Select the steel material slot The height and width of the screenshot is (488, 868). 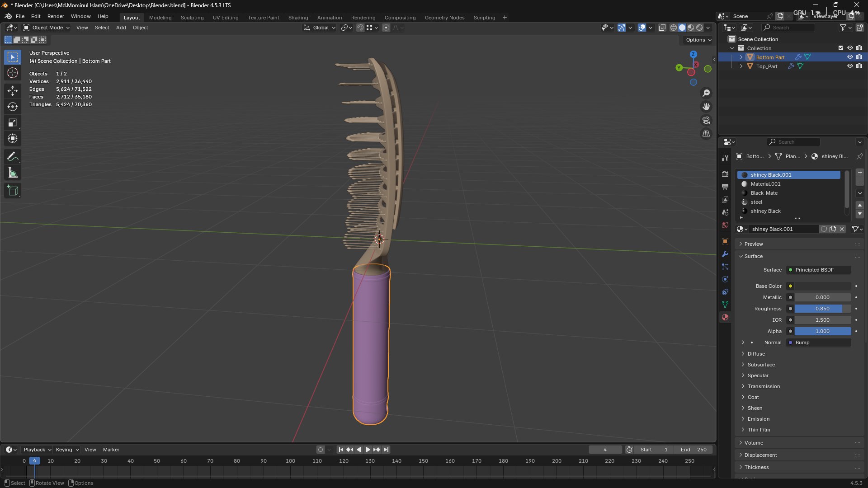[x=789, y=202]
